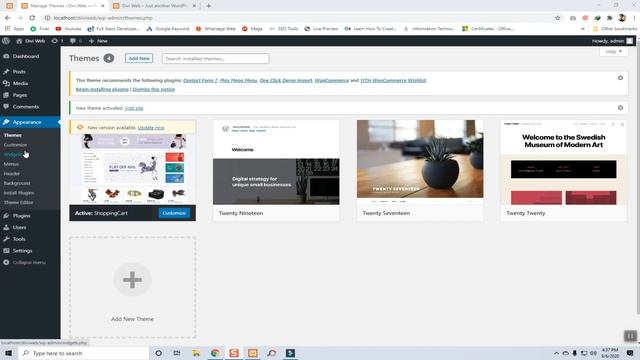Open the Widgets submenu item
This screenshot has height=360, width=640.
coord(13,154)
